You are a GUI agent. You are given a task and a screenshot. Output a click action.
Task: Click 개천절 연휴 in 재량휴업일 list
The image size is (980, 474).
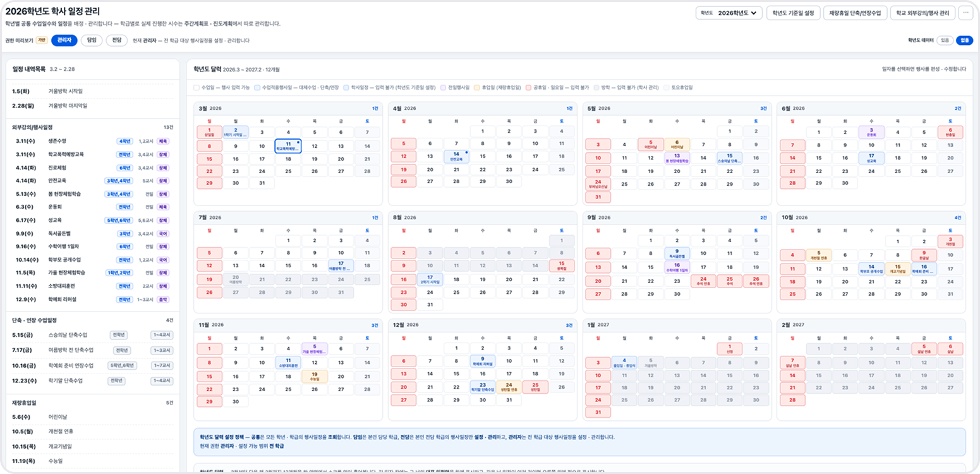pyautogui.click(x=94, y=432)
